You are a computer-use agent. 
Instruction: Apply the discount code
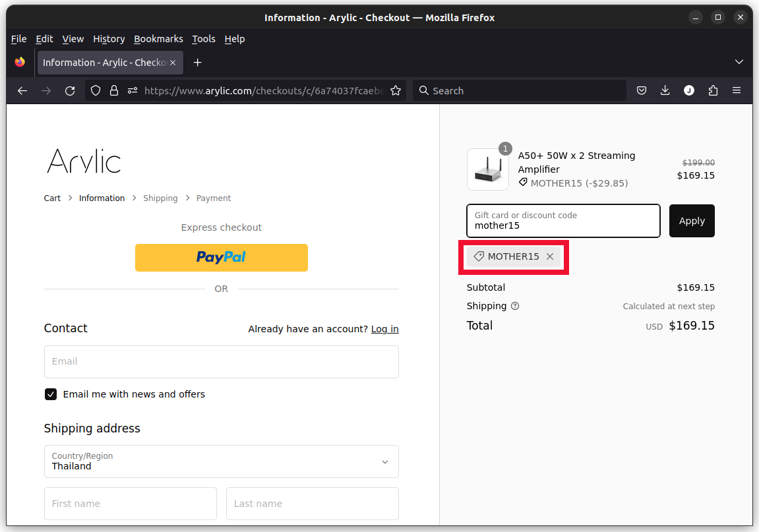(x=692, y=221)
